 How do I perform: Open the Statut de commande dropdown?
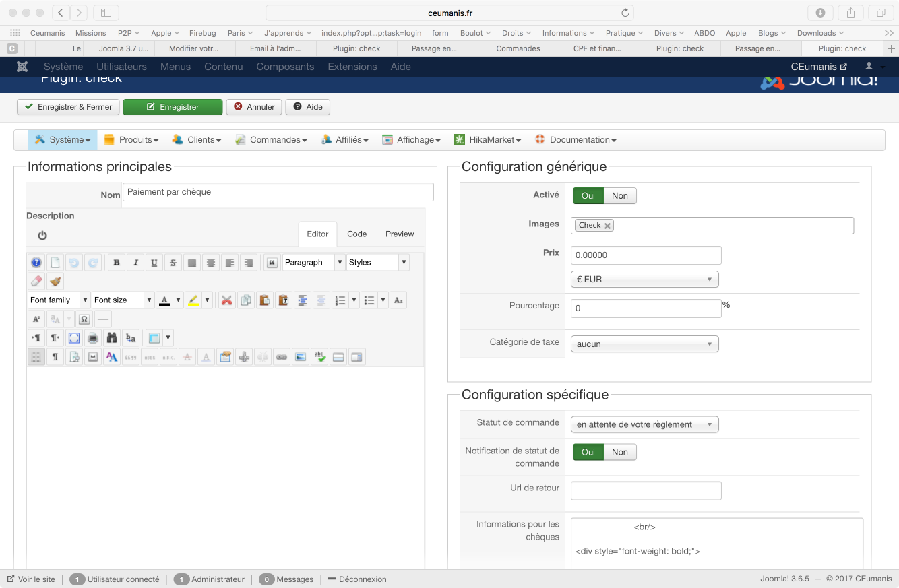(x=644, y=424)
